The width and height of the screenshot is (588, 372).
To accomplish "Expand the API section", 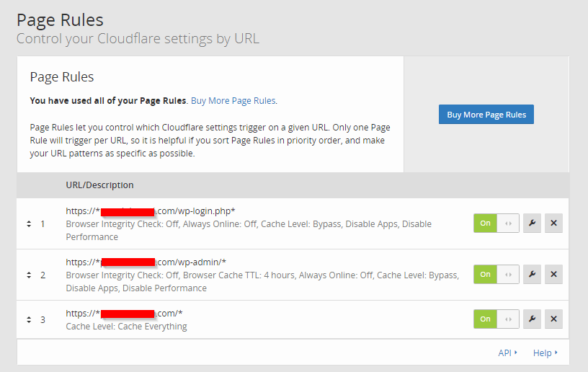I will (507, 353).
